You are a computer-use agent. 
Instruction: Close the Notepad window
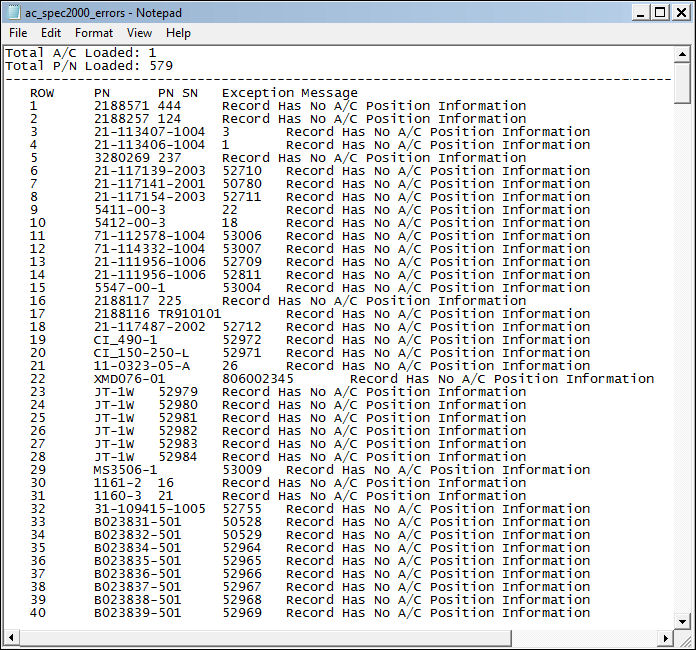coord(681,12)
